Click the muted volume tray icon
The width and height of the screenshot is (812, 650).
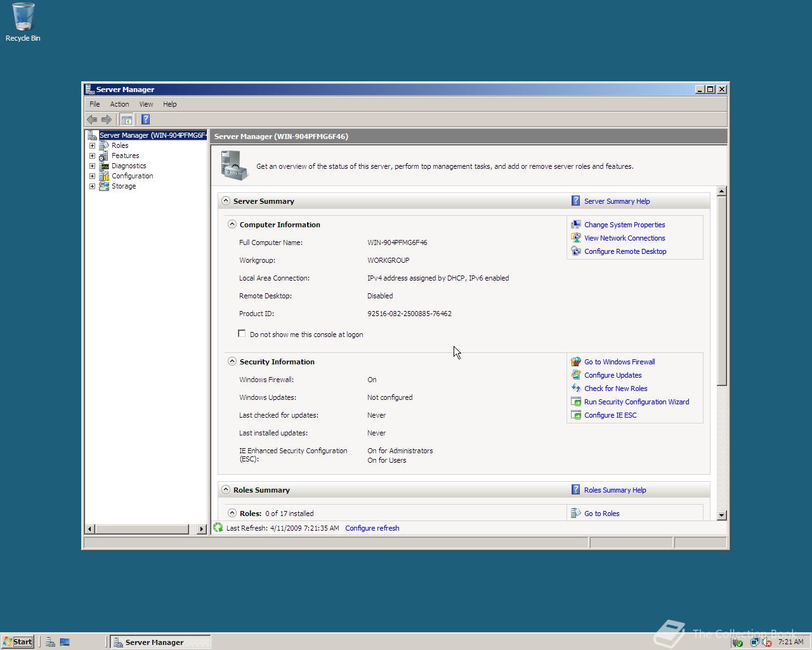(766, 642)
